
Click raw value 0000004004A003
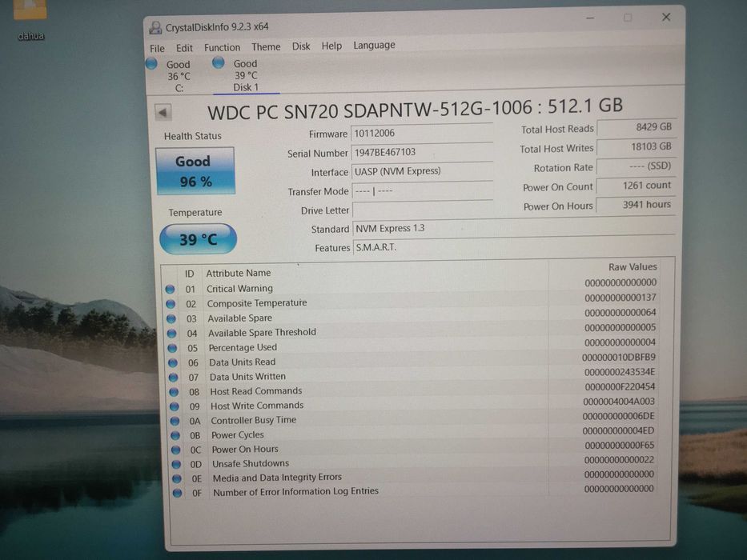point(618,402)
